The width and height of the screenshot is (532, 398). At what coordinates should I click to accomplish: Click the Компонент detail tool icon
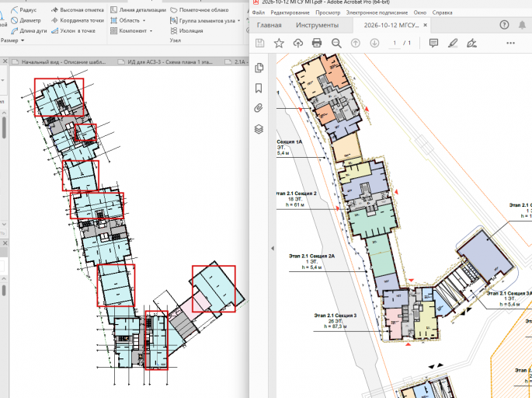point(114,31)
